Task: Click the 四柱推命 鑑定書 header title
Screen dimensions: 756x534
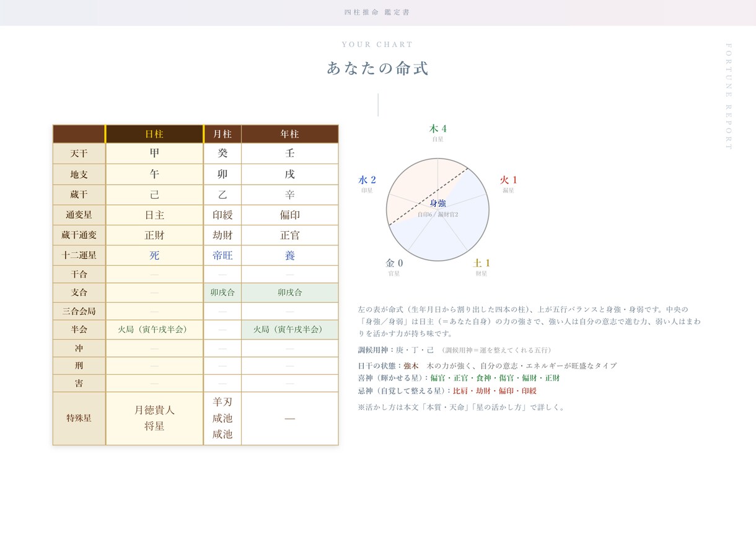Action: [377, 12]
